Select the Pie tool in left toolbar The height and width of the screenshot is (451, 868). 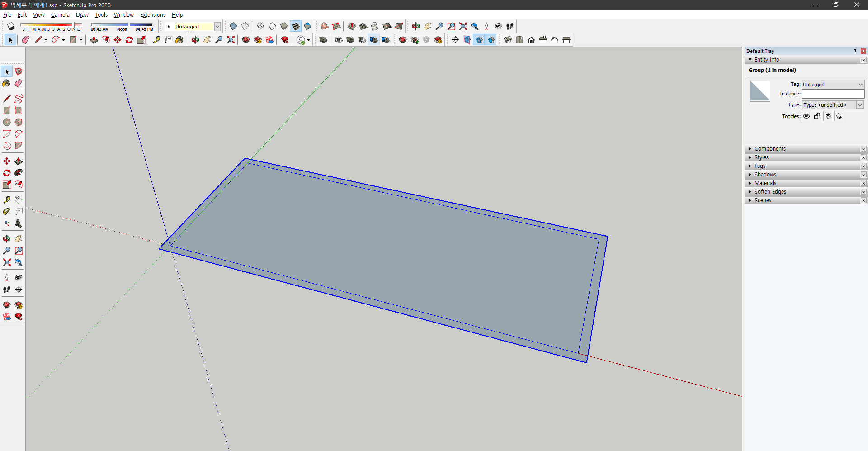19,146
